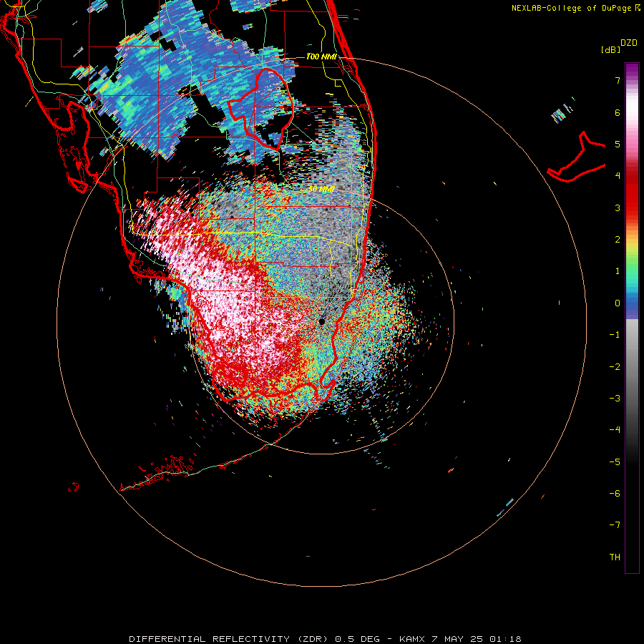Click the 3 value on the color scale
The image size is (644, 644).
(x=618, y=208)
